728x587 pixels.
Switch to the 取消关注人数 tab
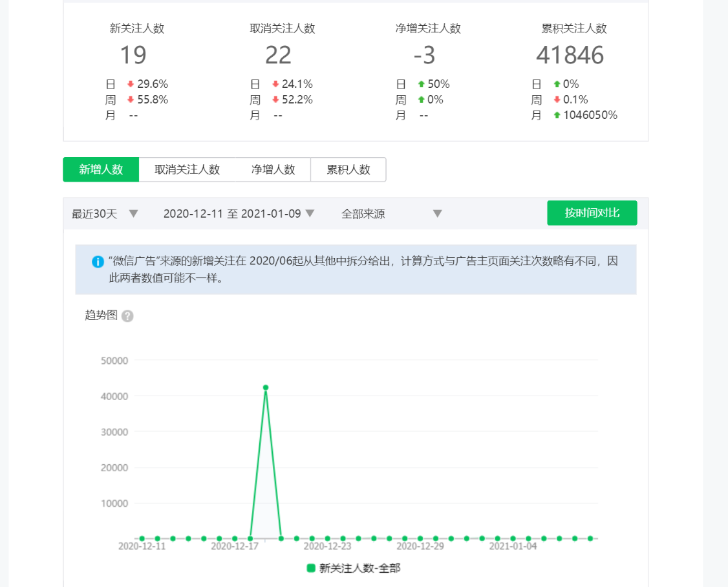pyautogui.click(x=187, y=169)
